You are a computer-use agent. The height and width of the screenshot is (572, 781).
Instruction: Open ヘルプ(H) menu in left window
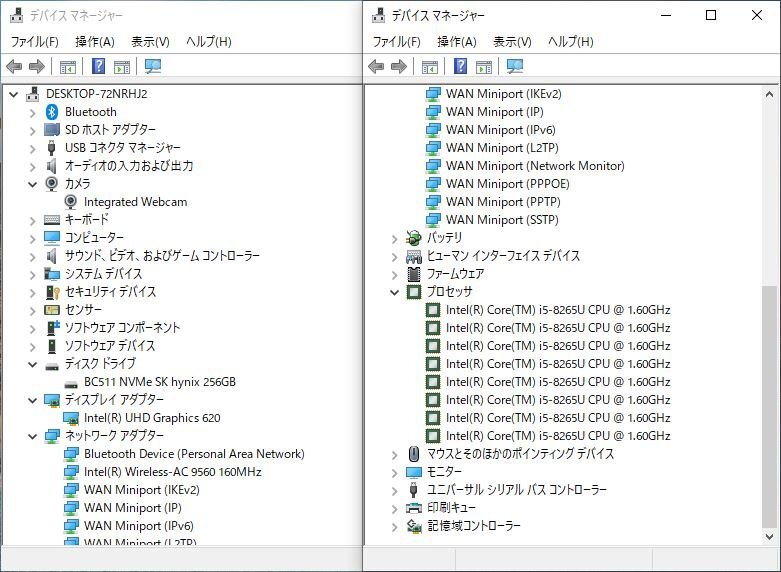(x=209, y=41)
